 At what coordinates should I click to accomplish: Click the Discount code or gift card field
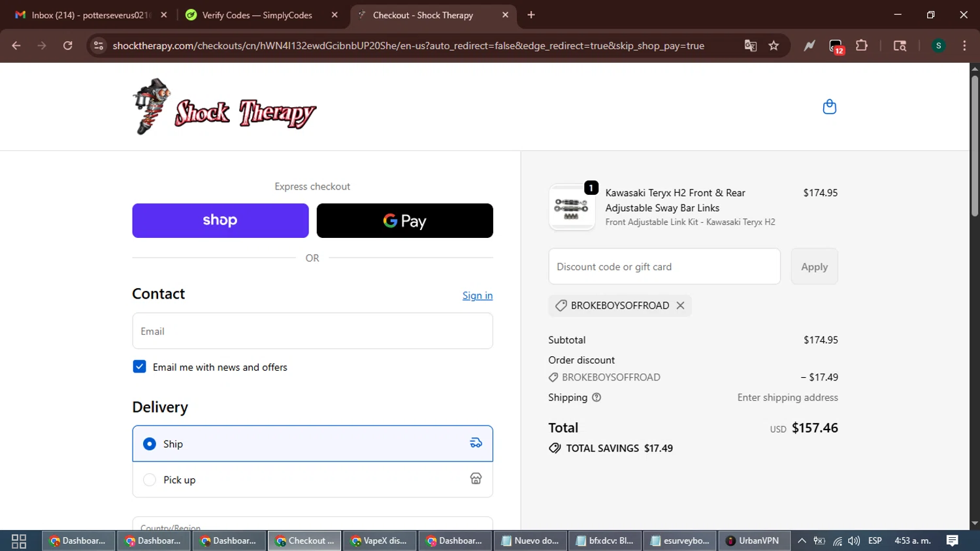click(664, 266)
